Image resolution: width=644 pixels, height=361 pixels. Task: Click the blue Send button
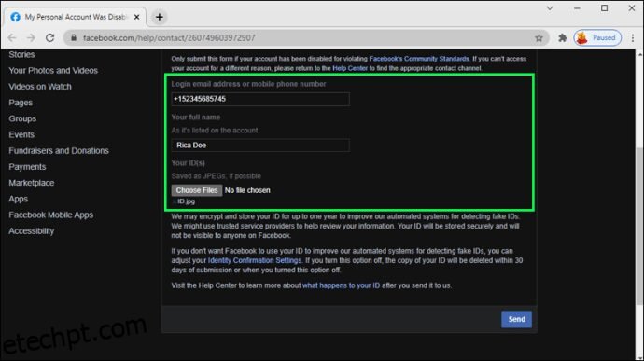[x=516, y=319]
